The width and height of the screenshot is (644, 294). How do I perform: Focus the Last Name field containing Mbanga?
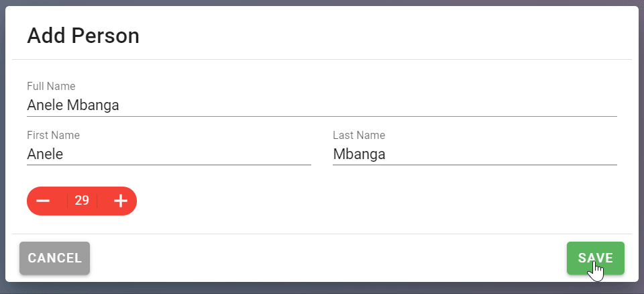click(475, 154)
